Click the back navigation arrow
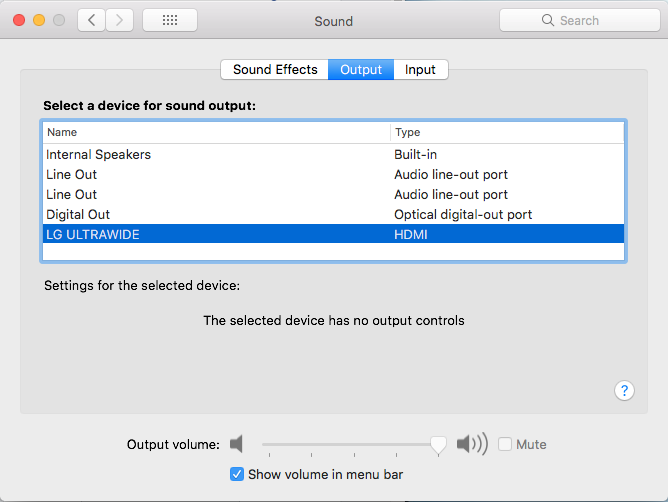The image size is (668, 502). 92,20
